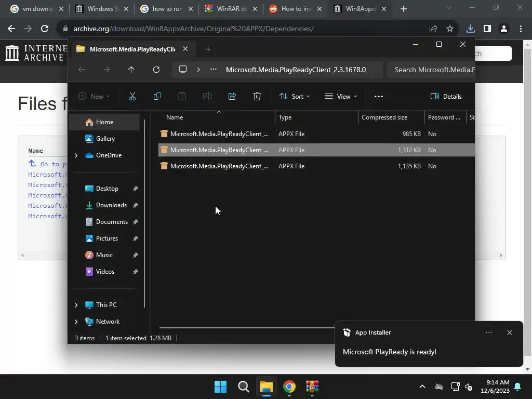Open the App Installer notification options
Image resolution: width=532 pixels, height=399 pixels.
coord(488,332)
